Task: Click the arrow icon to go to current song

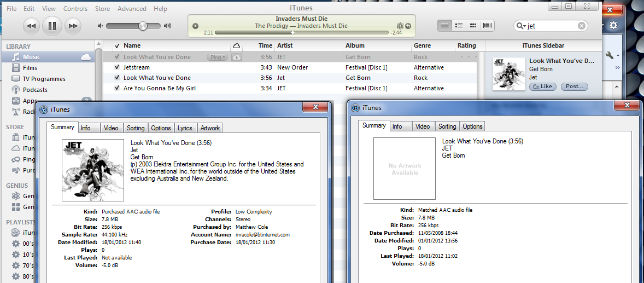Action: coord(408,26)
